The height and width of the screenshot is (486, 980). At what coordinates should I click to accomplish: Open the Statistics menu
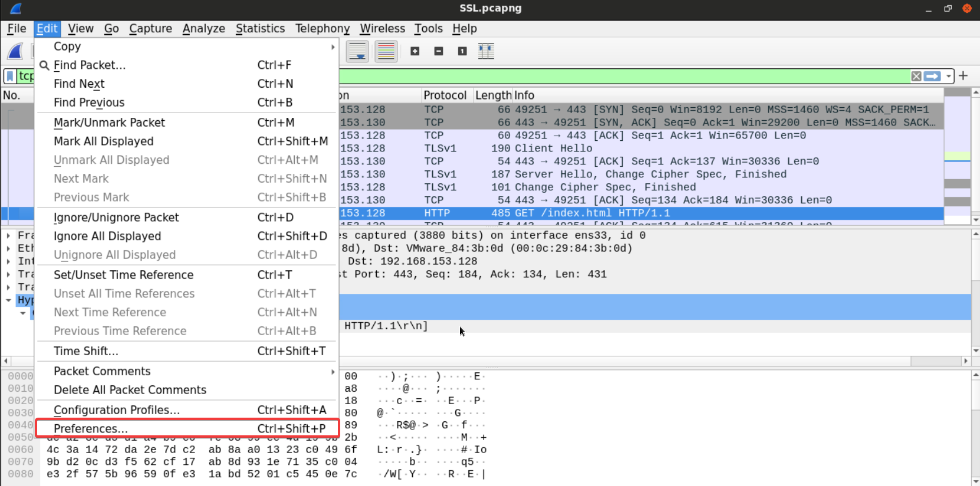(x=260, y=28)
